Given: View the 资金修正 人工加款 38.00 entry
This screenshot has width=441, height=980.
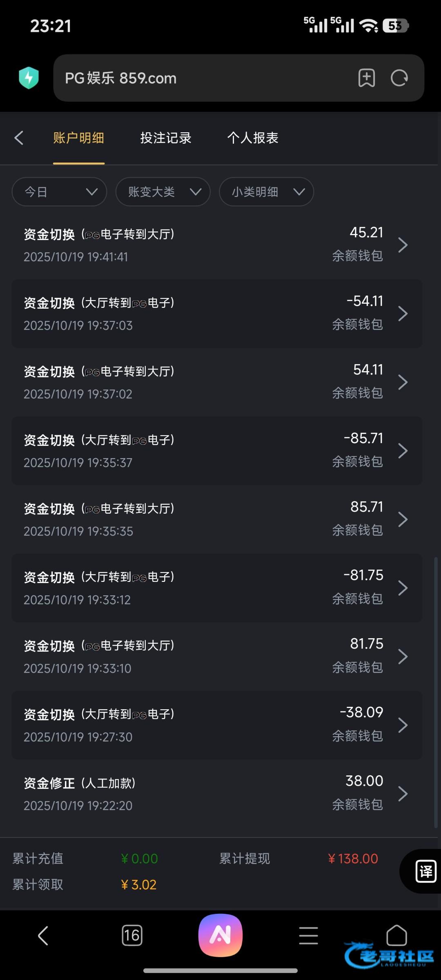Looking at the screenshot, I should [216, 793].
